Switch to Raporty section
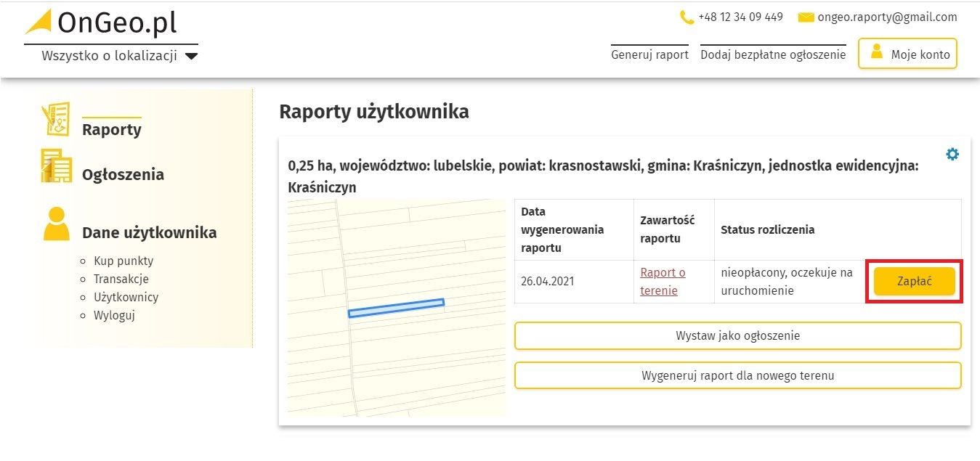Screen dimensions: 980x461 [x=110, y=129]
